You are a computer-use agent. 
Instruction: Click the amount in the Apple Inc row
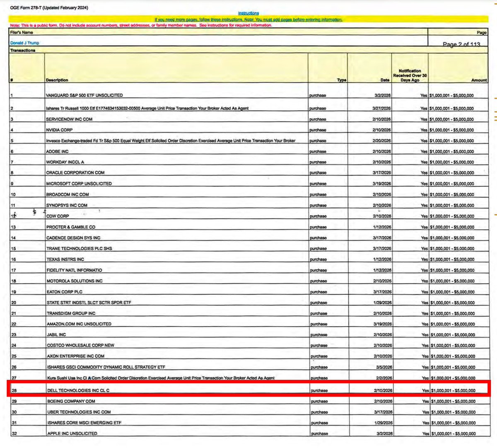click(x=453, y=433)
